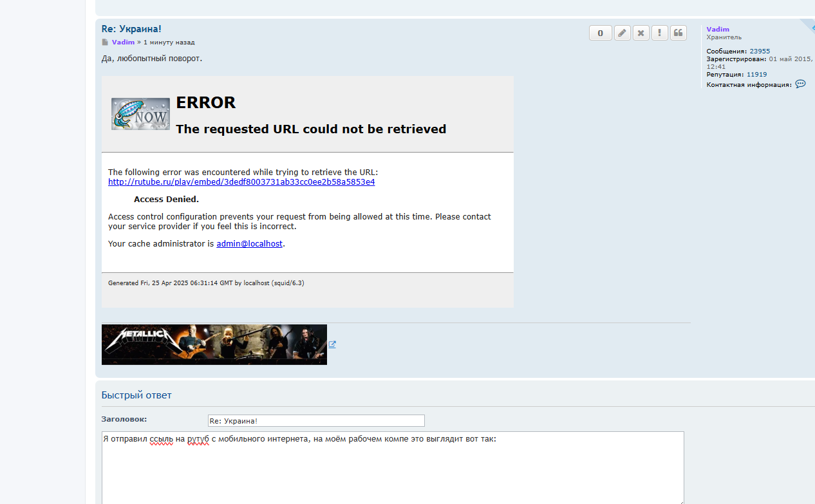Click the 'Быстрый ответ' heading
Screen dimensions: 815x504
[x=136, y=395]
